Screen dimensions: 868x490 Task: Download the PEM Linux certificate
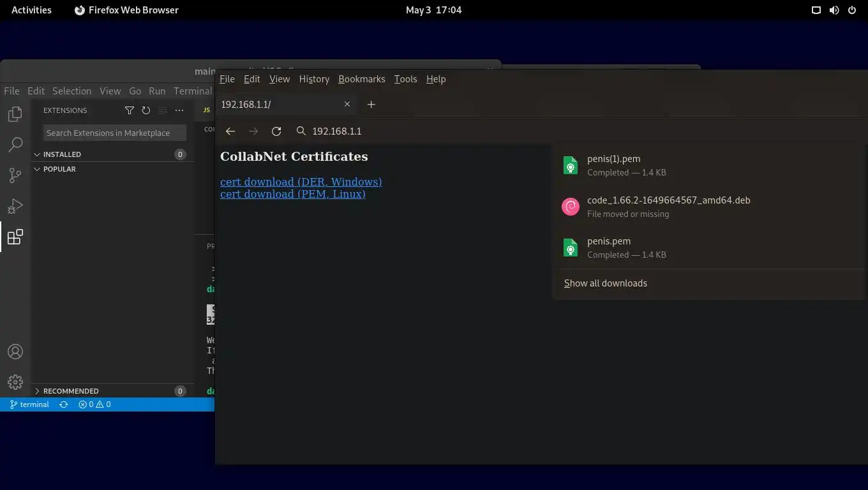tap(293, 194)
